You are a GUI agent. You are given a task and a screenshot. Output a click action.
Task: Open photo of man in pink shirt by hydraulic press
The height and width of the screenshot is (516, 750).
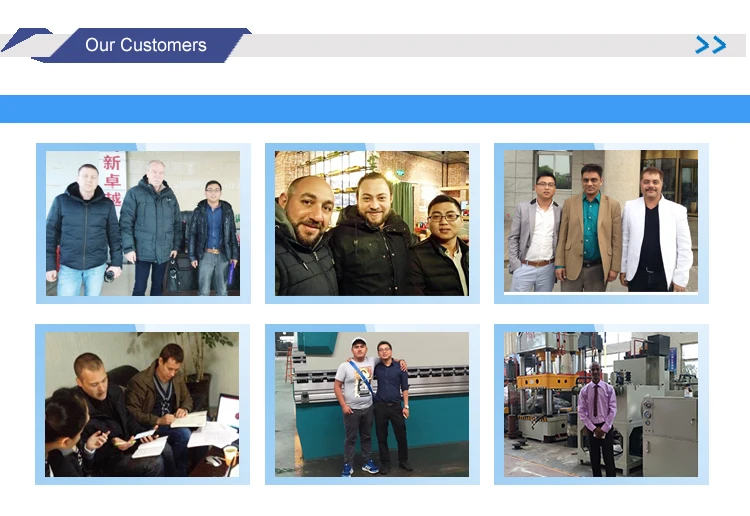click(x=601, y=405)
